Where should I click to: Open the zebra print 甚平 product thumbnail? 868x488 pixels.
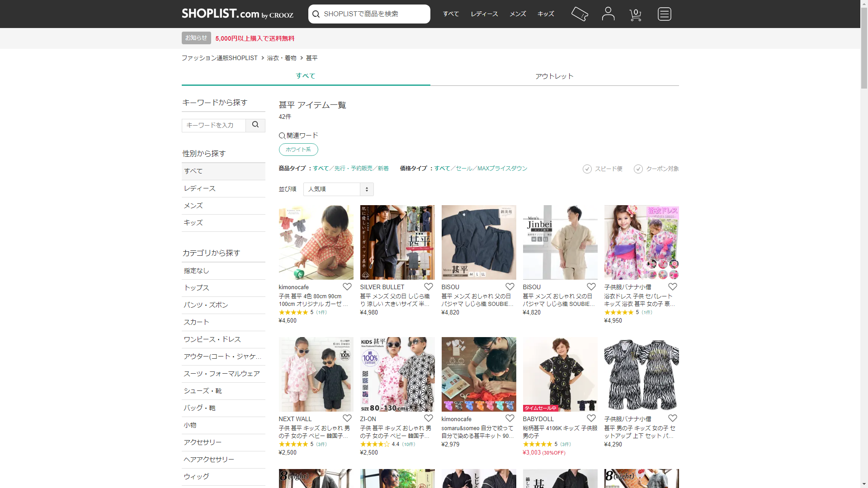pos(642,374)
